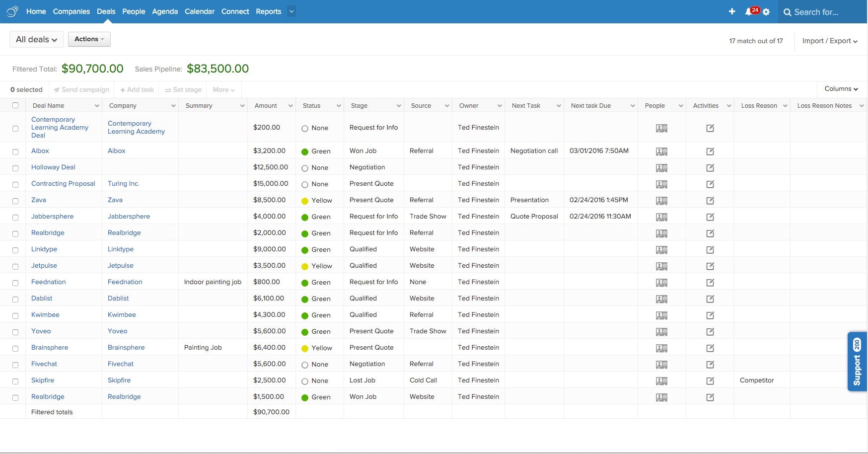Check the box for the Jabbersphere deal
Image resolution: width=868 pixels, height=454 pixels.
pyautogui.click(x=15, y=217)
